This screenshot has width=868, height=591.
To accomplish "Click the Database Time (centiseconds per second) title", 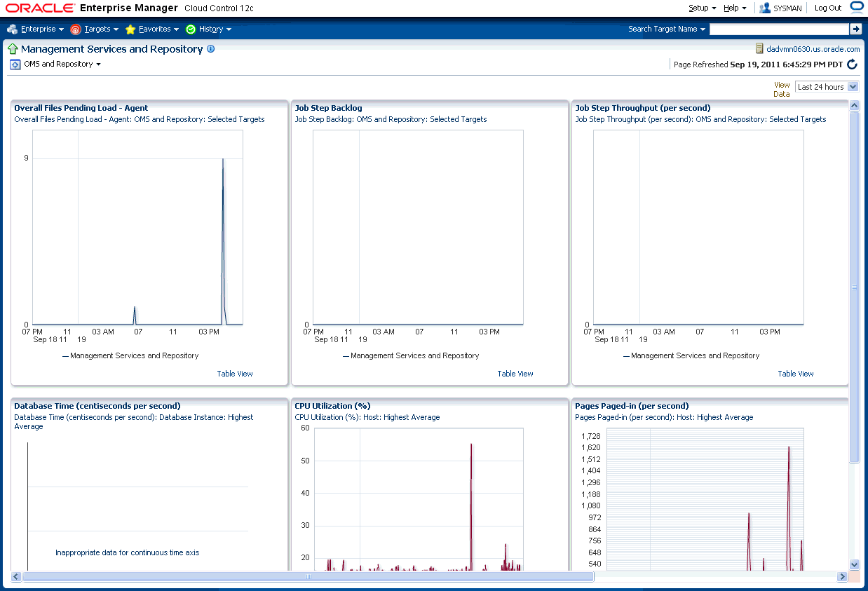I will [97, 406].
